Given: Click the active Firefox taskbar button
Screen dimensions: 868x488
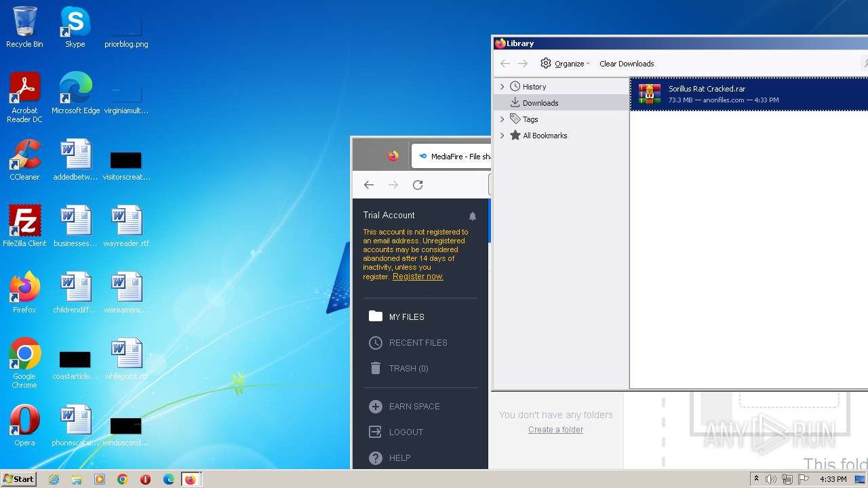Looking at the screenshot, I should point(191,479).
